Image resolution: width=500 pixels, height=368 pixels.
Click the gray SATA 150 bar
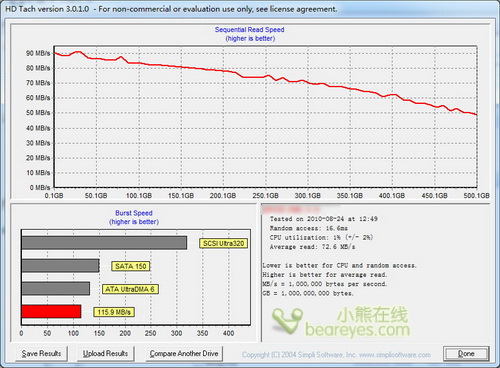[x=60, y=266]
